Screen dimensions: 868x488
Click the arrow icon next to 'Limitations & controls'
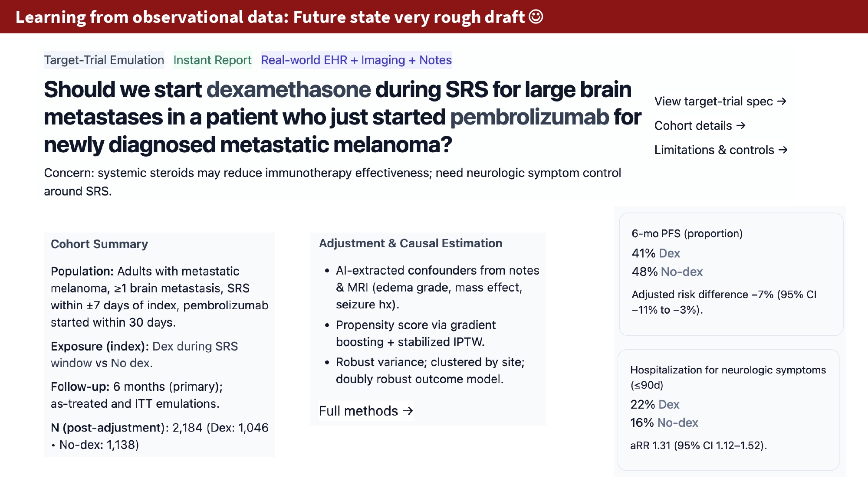(783, 150)
